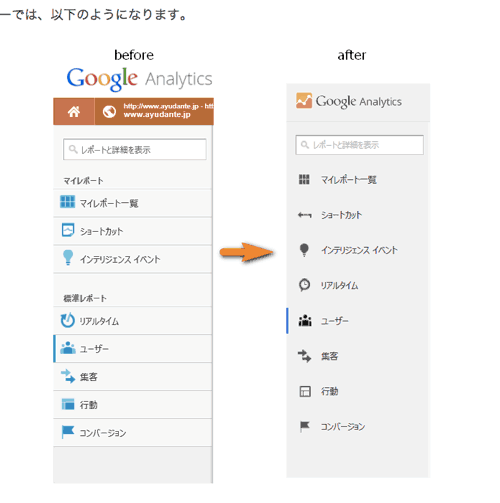Click the blue コンバージョン flag icon

tap(68, 432)
